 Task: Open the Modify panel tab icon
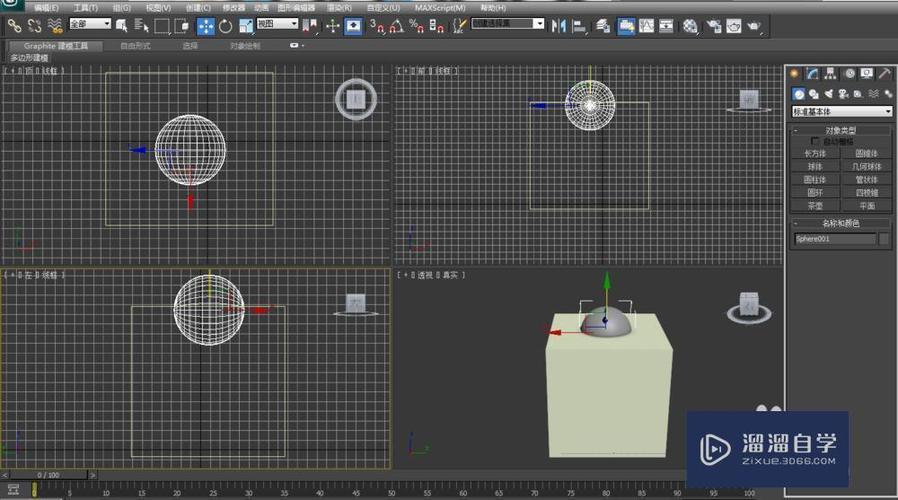pyautogui.click(x=813, y=73)
